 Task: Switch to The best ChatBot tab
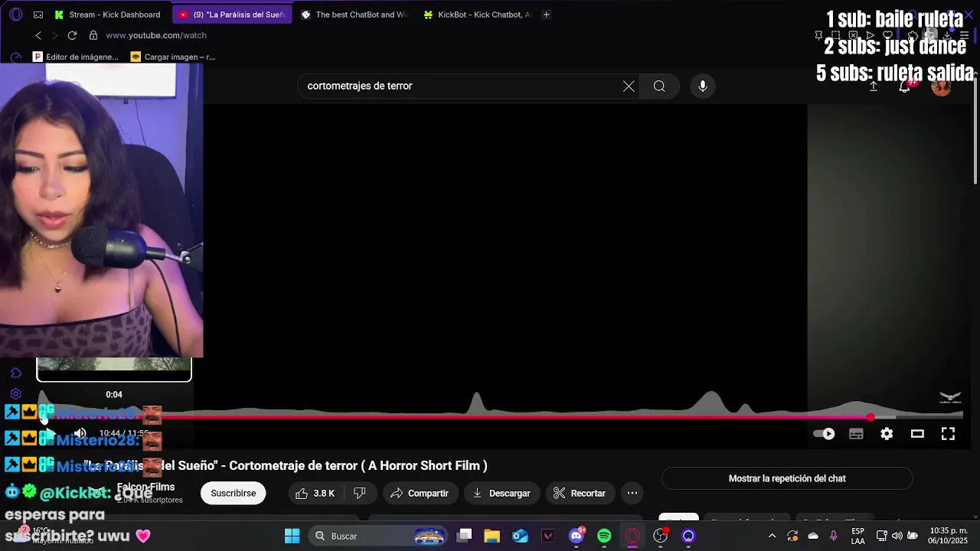pos(354,15)
